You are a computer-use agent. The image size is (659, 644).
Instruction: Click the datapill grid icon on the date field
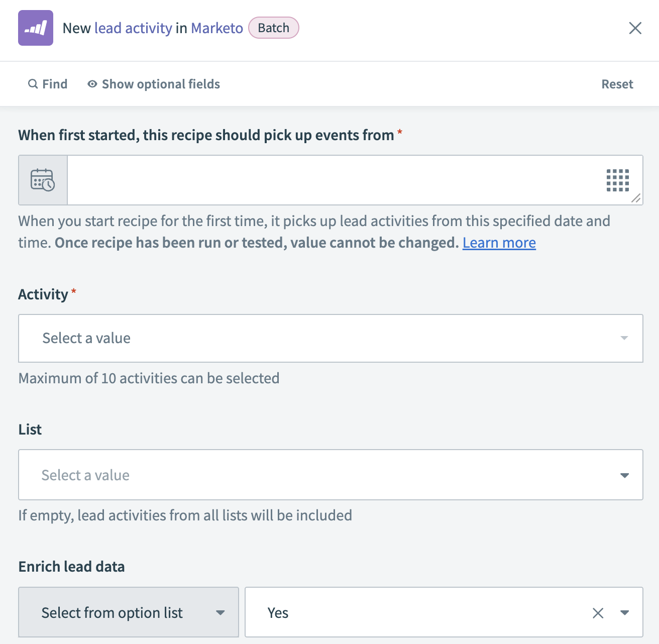click(618, 180)
